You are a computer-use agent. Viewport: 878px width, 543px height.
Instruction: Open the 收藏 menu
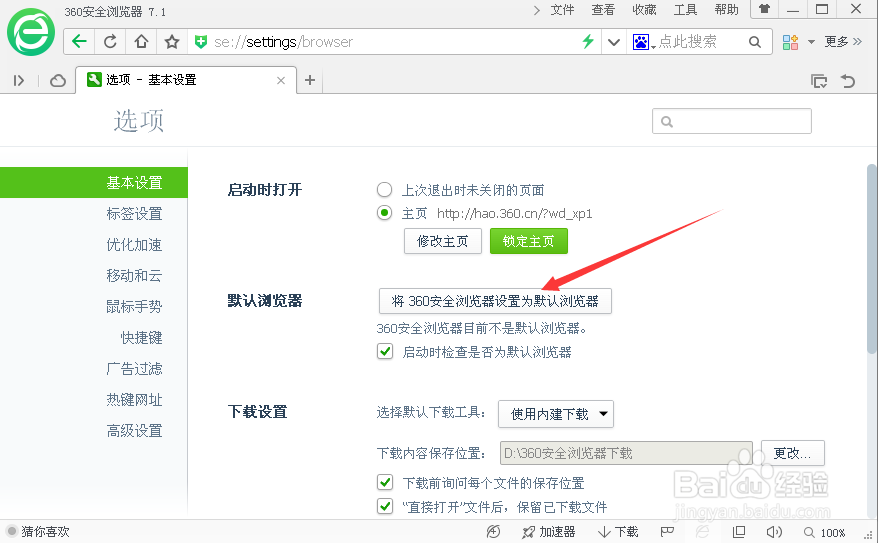click(x=644, y=10)
